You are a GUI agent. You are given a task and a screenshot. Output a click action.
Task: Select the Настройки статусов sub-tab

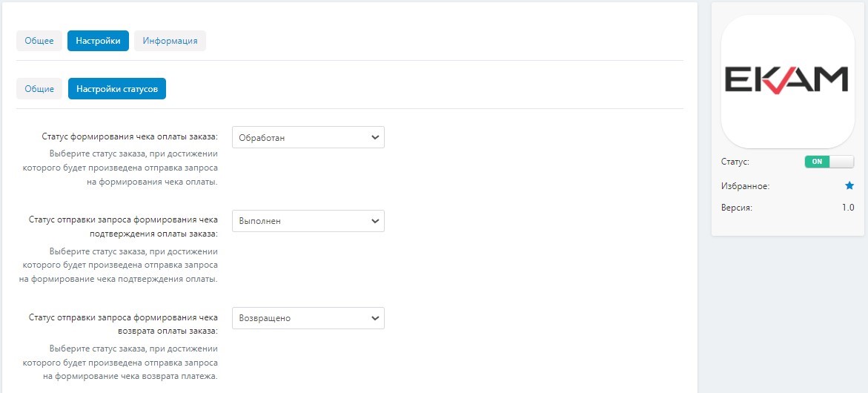pos(117,88)
